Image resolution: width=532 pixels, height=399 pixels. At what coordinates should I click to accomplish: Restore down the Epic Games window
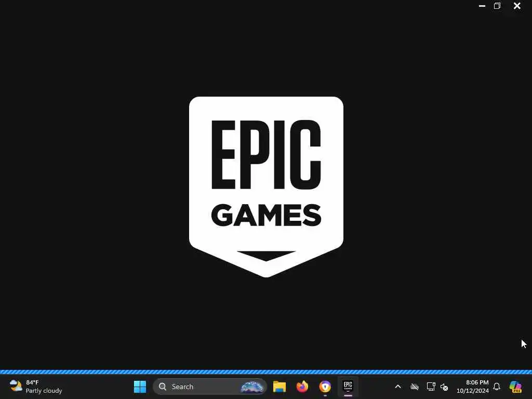(497, 6)
